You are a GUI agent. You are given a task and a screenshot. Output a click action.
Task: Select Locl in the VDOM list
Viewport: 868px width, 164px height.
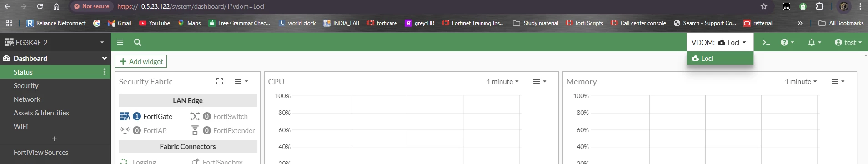point(720,58)
